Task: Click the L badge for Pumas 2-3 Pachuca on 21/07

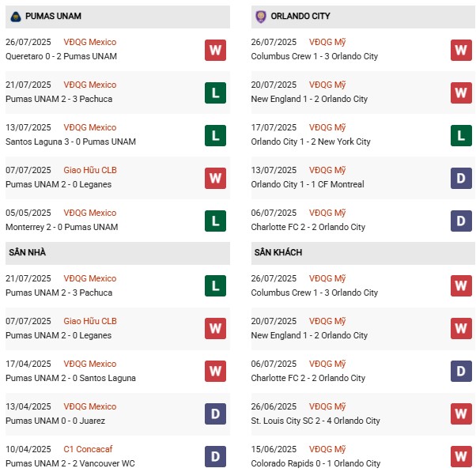Action: coord(215,93)
